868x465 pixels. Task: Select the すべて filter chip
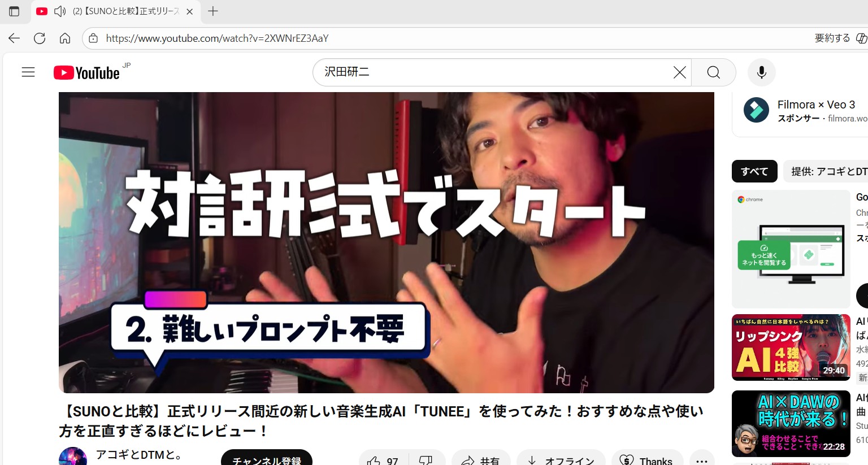tap(754, 171)
